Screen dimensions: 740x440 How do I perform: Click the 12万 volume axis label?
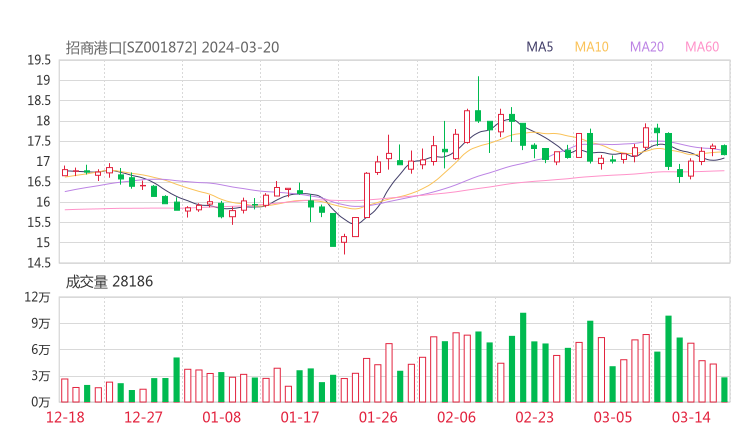(38, 297)
